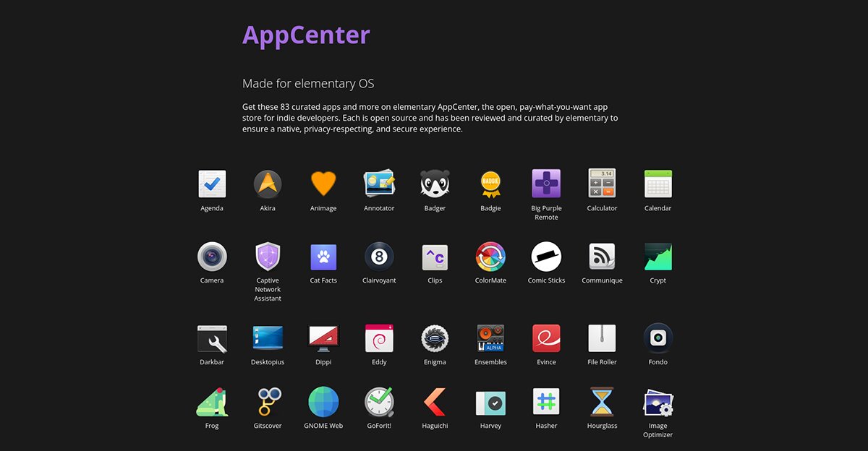This screenshot has width=868, height=451.
Task: Open the GoForIt! clock checkmark icon
Action: click(379, 402)
